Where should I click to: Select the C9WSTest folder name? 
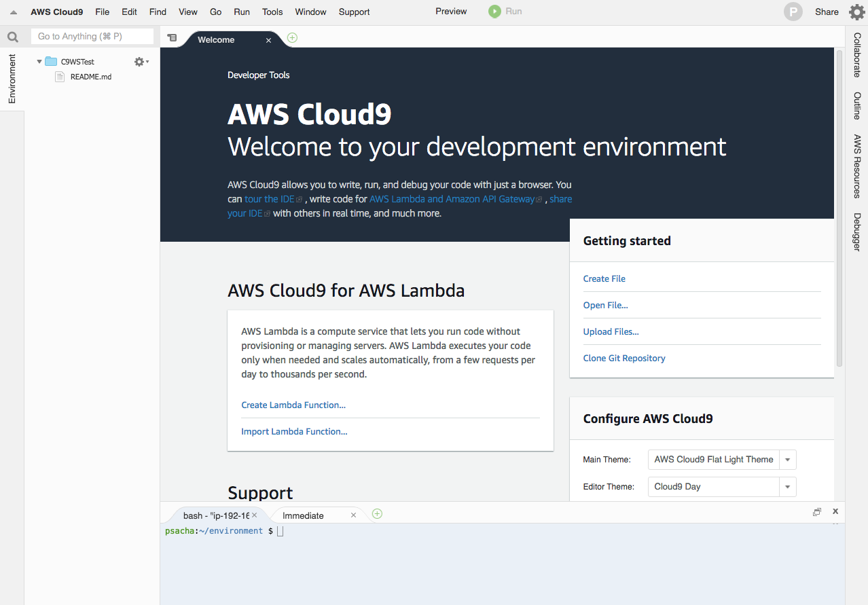point(77,62)
